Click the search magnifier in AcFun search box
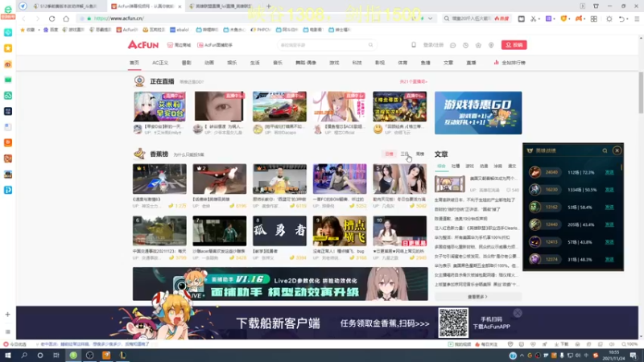The width and height of the screenshot is (644, 362). [370, 45]
